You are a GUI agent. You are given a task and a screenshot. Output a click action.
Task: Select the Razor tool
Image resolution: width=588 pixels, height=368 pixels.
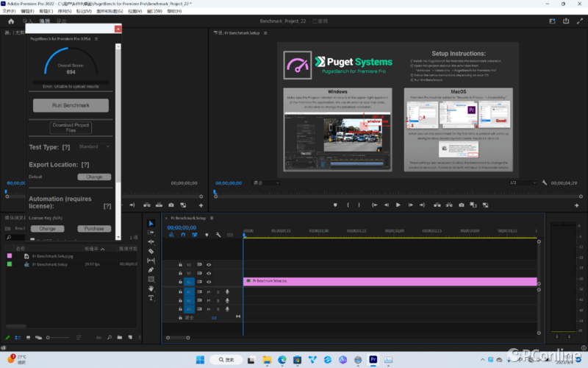(151, 251)
